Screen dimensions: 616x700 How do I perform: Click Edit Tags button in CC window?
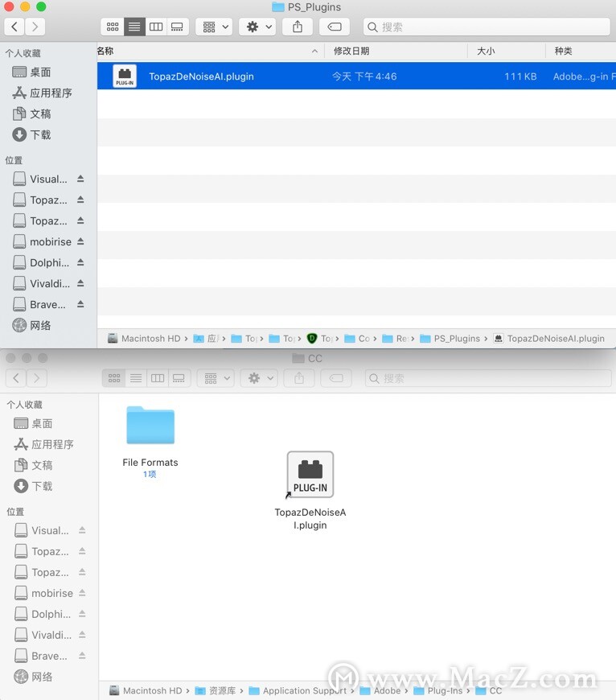pyautogui.click(x=336, y=378)
